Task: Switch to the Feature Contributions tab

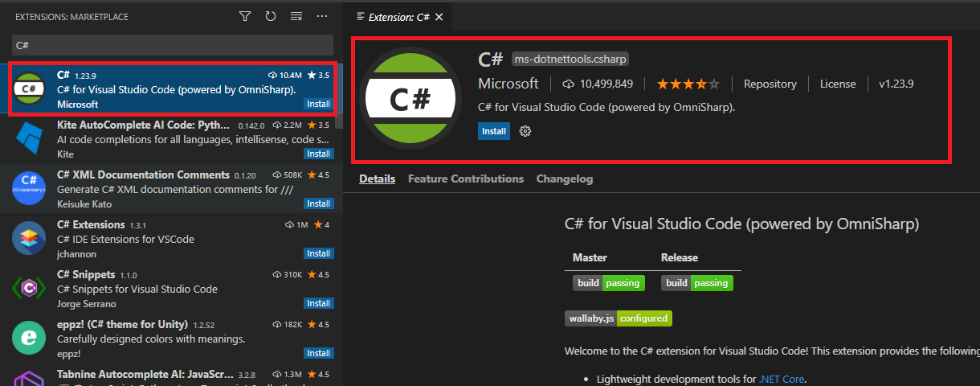Action: tap(466, 179)
